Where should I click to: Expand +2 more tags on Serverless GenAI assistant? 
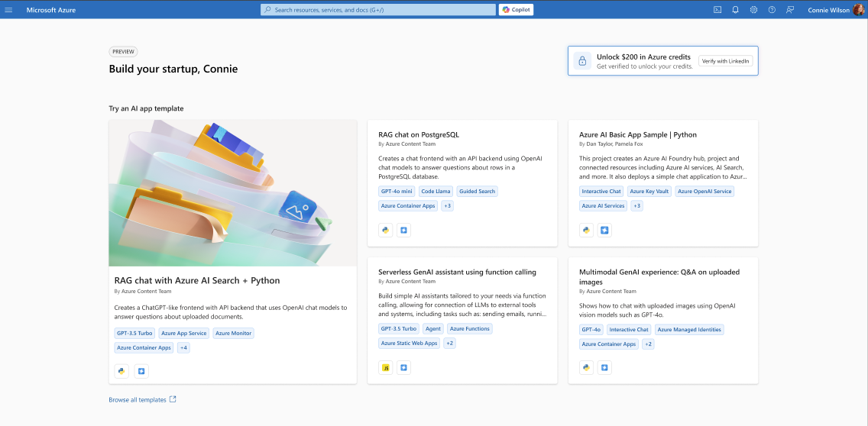[449, 344]
